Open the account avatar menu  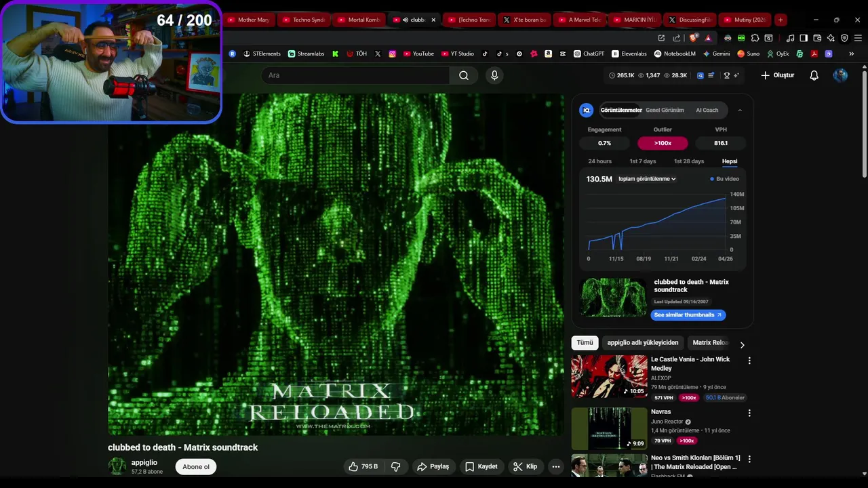[x=840, y=75]
